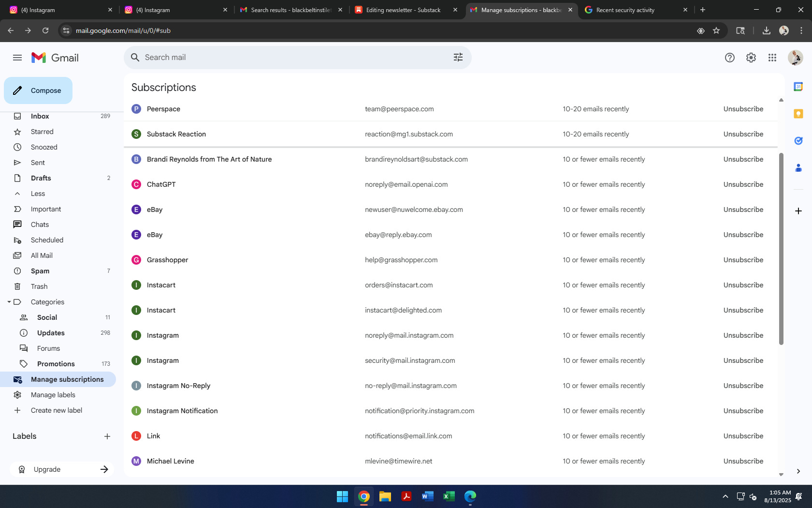Open Google Keep side panel icon

click(798, 114)
